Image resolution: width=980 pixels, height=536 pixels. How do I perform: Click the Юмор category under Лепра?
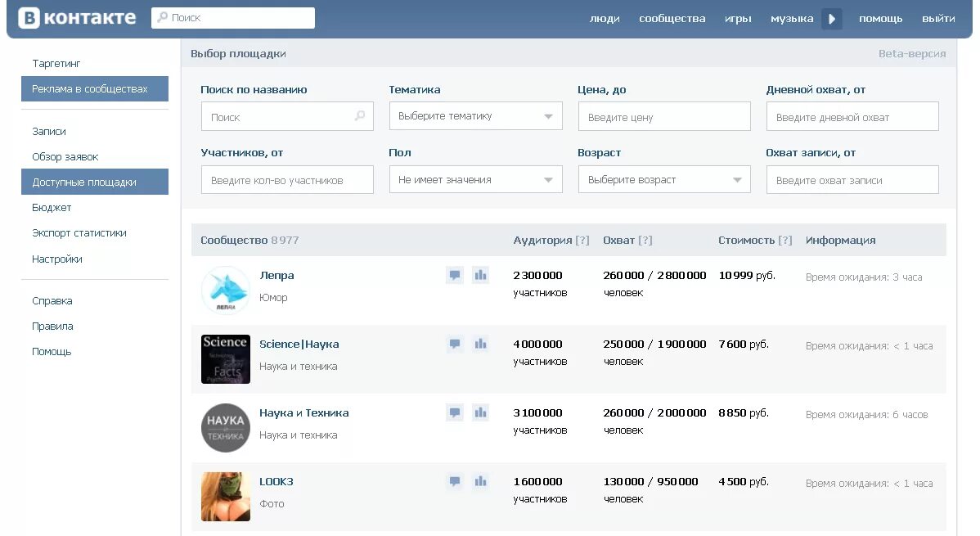pos(273,298)
